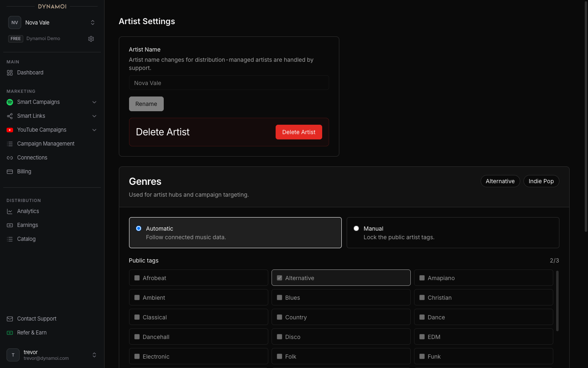Check the Christian tag checkbox
The image size is (588, 368).
click(x=422, y=298)
